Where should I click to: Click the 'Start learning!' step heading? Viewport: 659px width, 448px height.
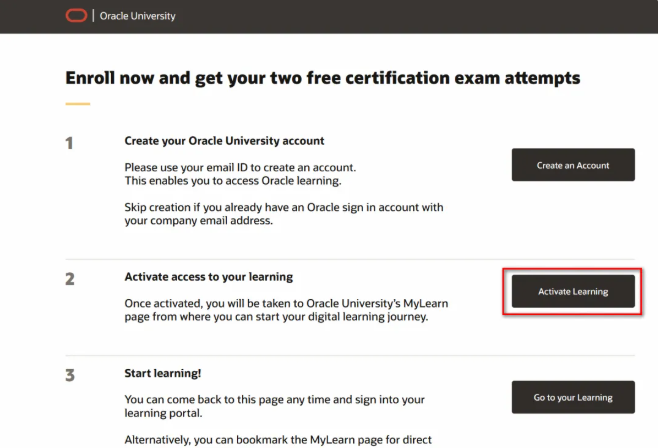[163, 373]
